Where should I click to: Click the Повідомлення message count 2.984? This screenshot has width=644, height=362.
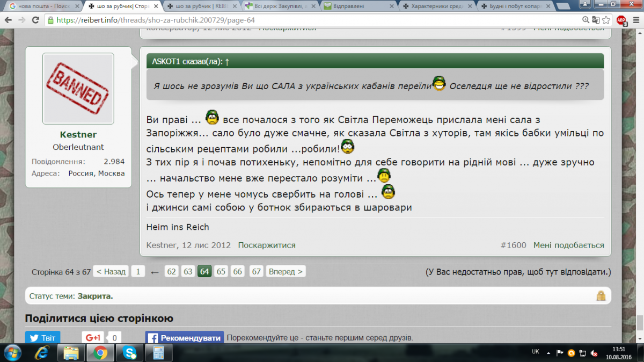point(114,162)
